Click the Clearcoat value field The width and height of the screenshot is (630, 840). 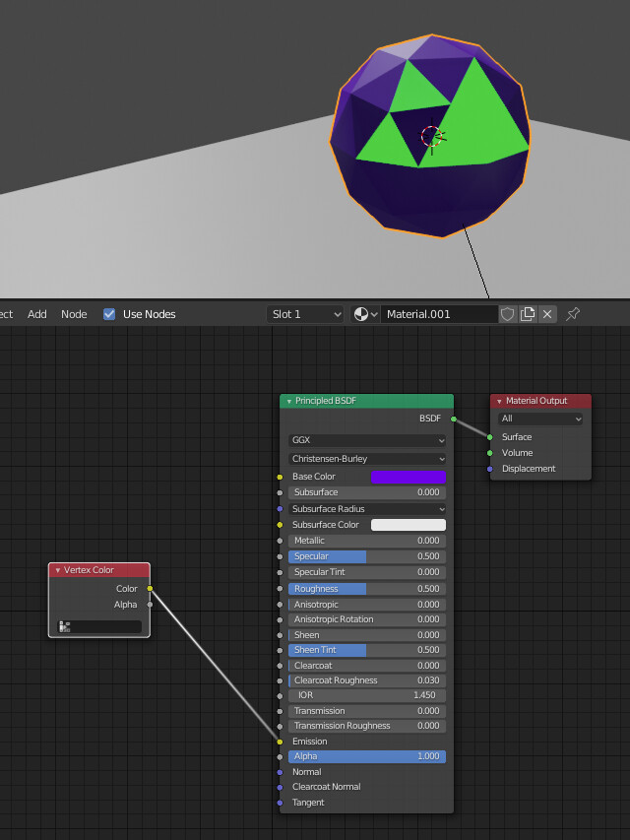[x=367, y=666]
